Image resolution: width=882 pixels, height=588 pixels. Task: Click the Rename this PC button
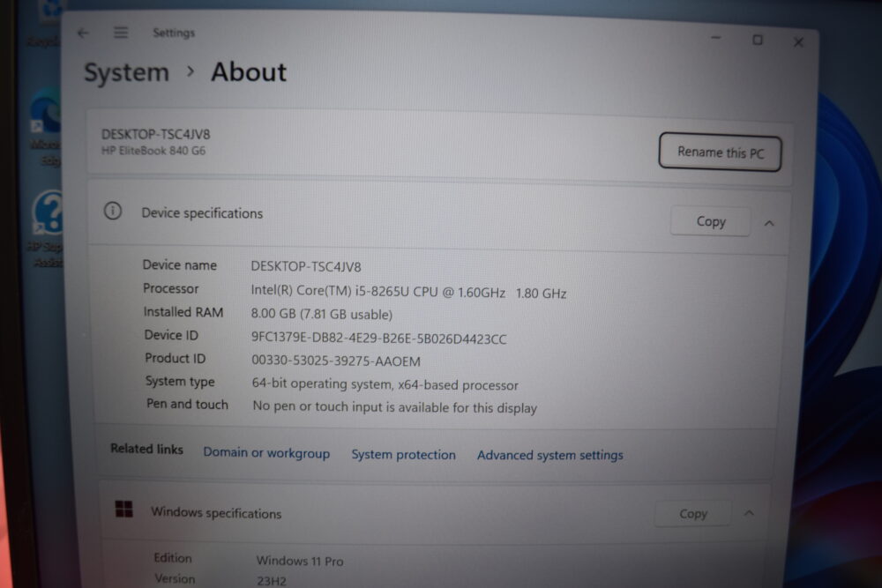click(x=720, y=152)
